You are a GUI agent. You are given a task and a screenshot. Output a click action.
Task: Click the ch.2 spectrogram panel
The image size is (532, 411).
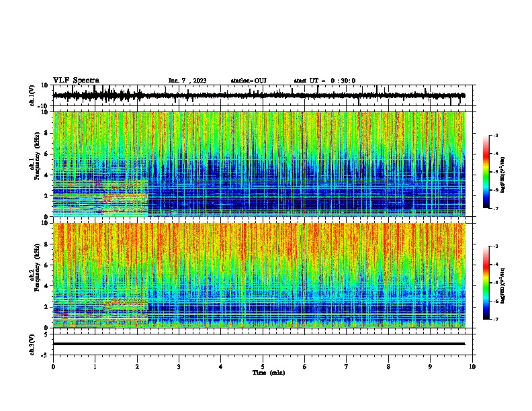(259, 275)
